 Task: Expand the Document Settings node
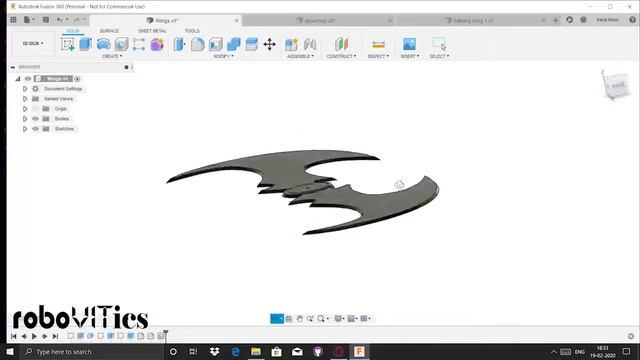tap(25, 89)
